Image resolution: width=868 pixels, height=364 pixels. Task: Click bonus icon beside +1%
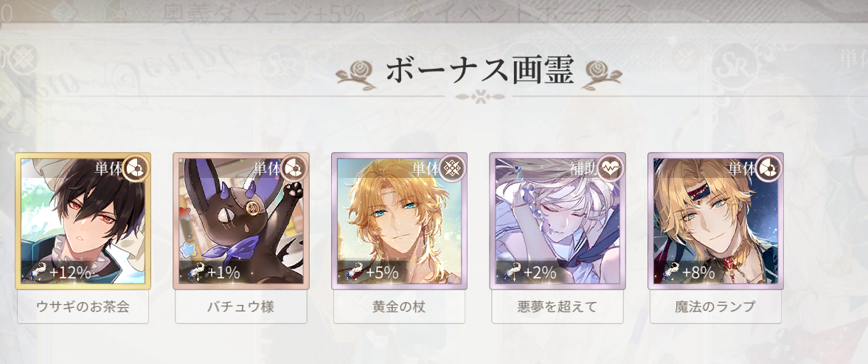197,272
